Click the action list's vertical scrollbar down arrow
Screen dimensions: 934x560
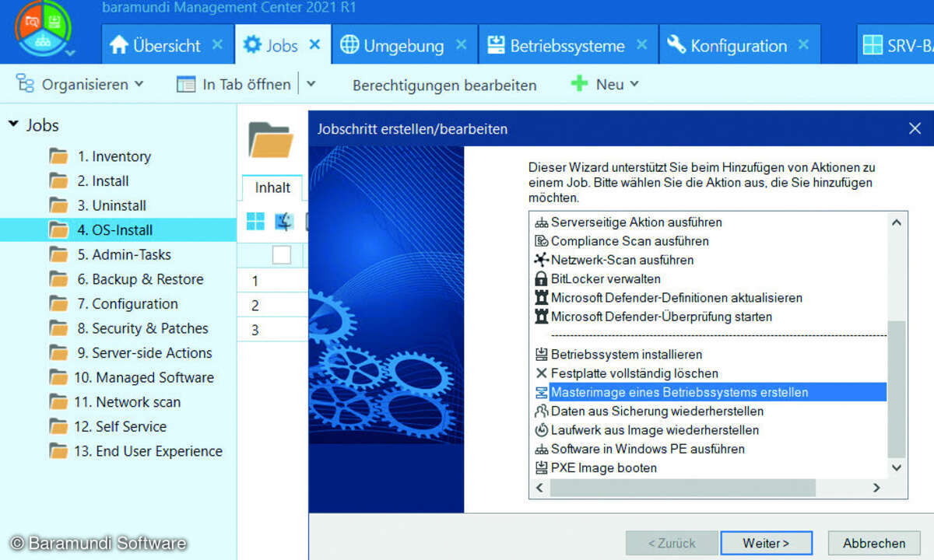(896, 467)
